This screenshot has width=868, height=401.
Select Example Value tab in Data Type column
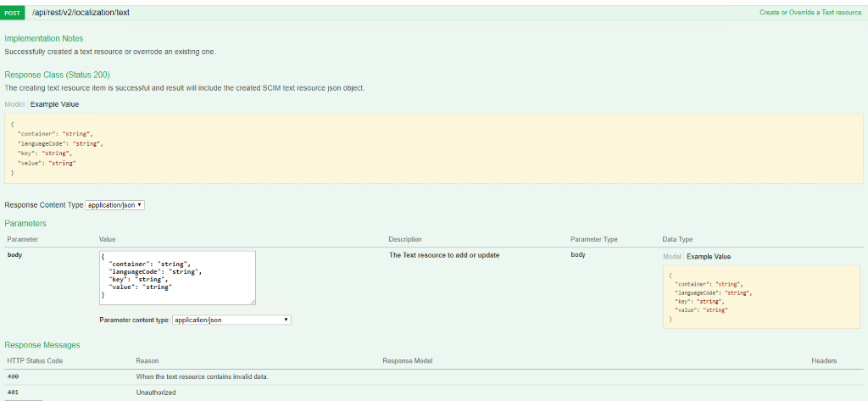pos(709,256)
